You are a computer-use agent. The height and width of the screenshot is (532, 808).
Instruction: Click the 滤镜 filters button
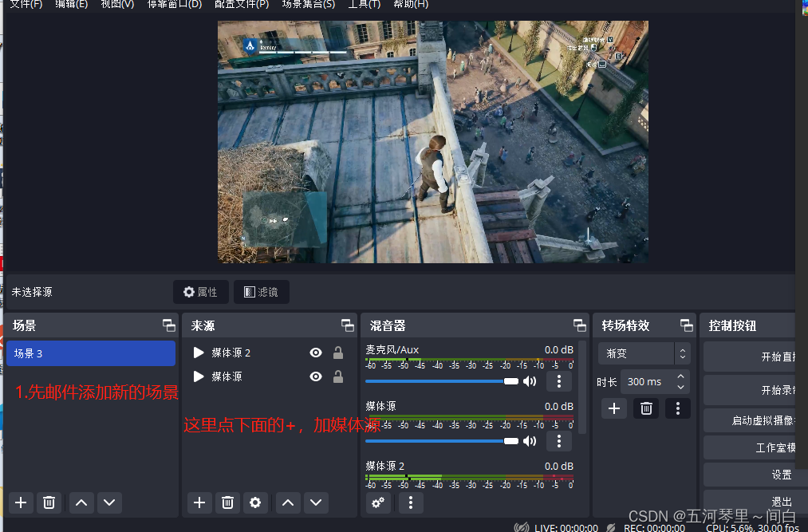click(x=262, y=292)
